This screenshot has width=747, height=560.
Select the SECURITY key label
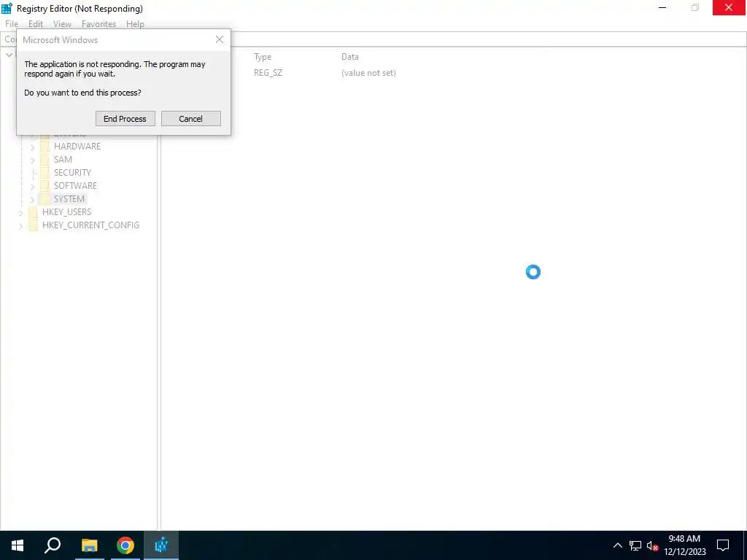pyautogui.click(x=72, y=172)
